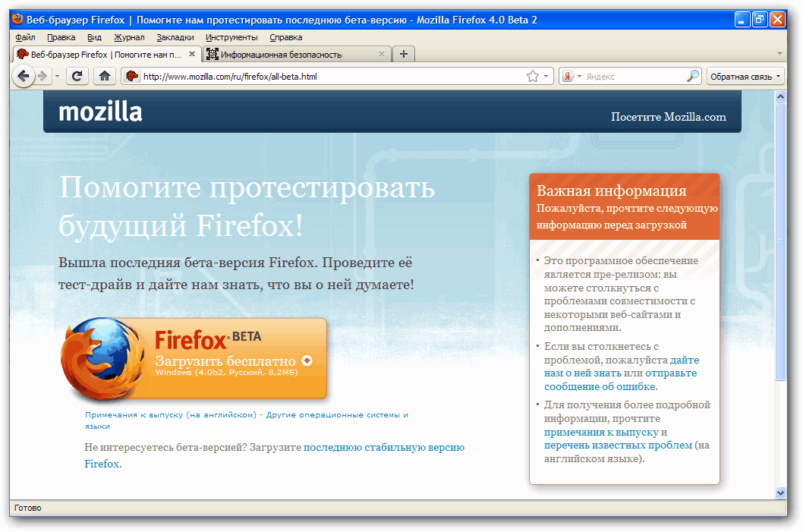The width and height of the screenshot is (803, 532).
Task: Click the Forward navigation arrow
Action: point(43,77)
